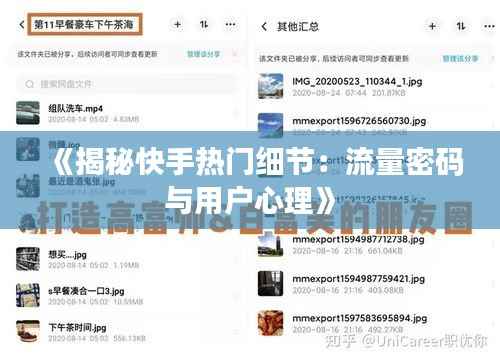Open sort options in the 其他汇总 header
Viewport: 500px width, 361px height.
460,26
